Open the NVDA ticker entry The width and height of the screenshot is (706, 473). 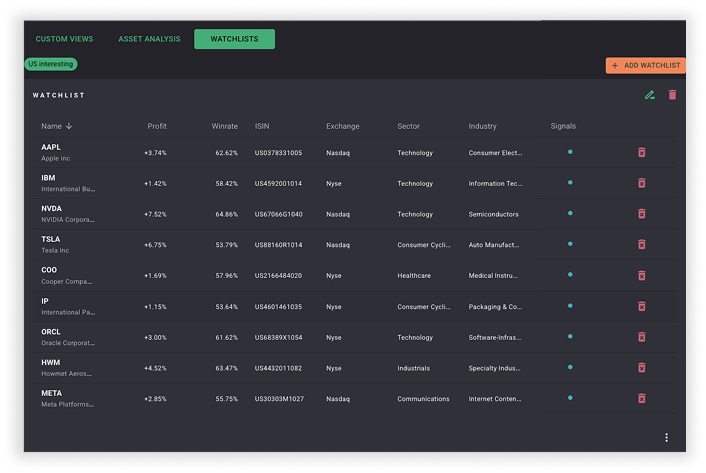(51, 208)
